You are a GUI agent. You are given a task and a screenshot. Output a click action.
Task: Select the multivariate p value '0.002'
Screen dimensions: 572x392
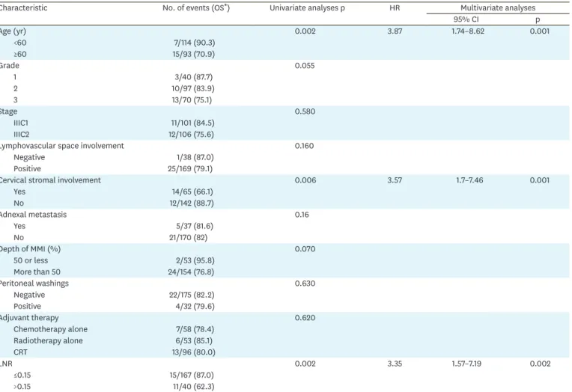[x=541, y=364]
